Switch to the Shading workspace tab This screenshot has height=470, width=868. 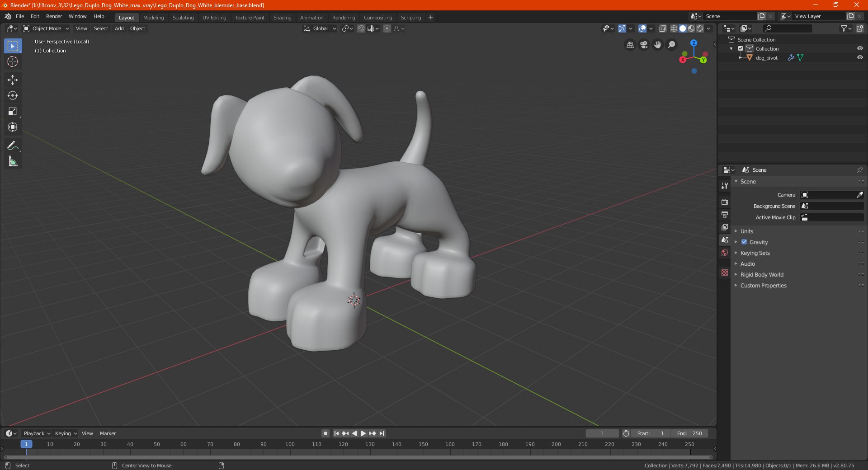(282, 18)
